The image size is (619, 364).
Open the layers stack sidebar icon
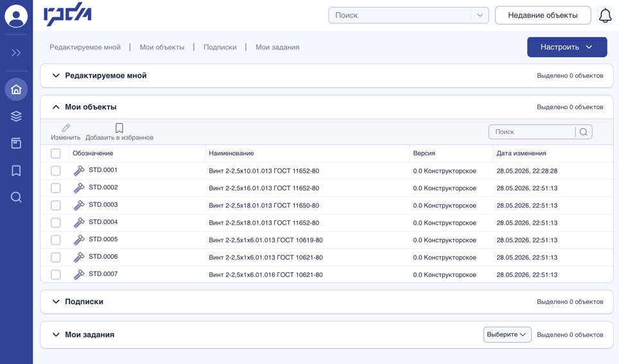click(16, 116)
